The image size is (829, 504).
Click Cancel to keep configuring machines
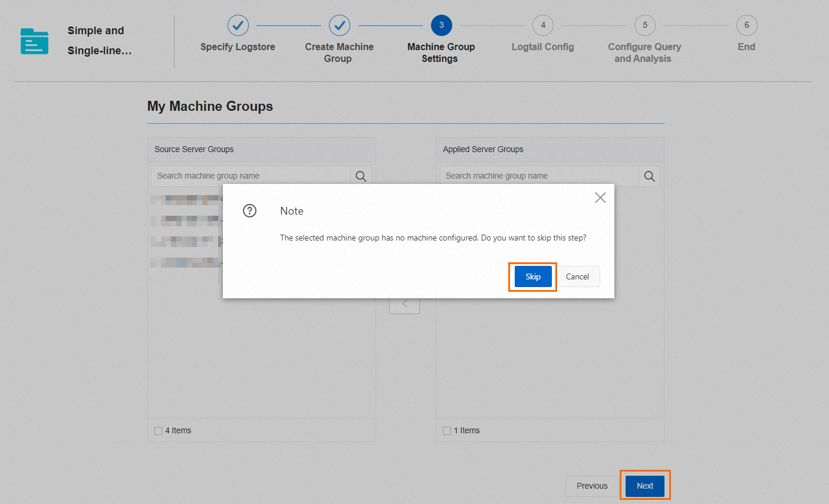[577, 276]
